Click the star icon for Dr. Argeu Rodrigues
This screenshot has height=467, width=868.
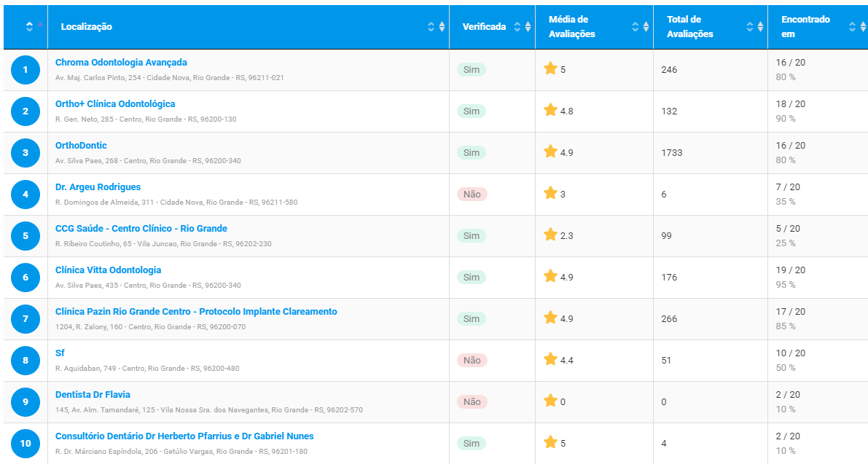click(550, 193)
